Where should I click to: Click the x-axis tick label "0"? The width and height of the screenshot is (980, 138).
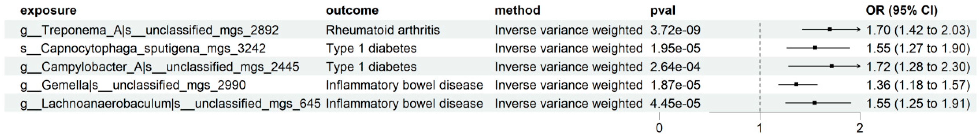659,128
